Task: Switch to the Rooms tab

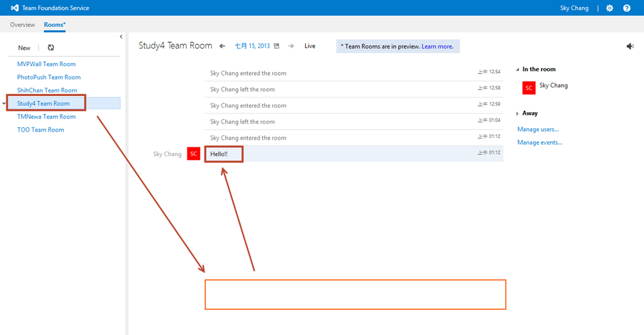Action: (55, 25)
